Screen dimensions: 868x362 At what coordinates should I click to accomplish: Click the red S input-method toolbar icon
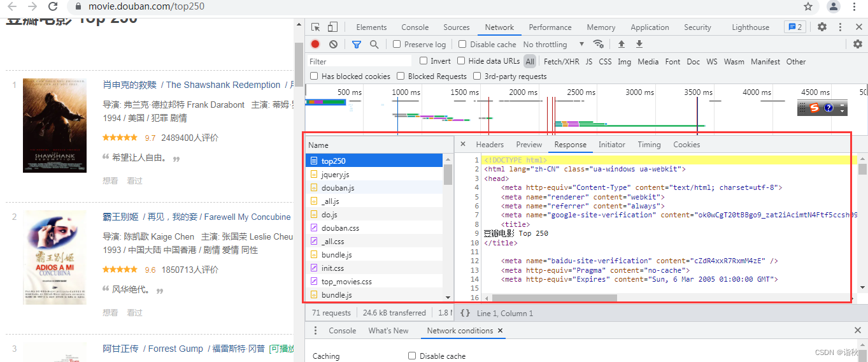[x=815, y=108]
